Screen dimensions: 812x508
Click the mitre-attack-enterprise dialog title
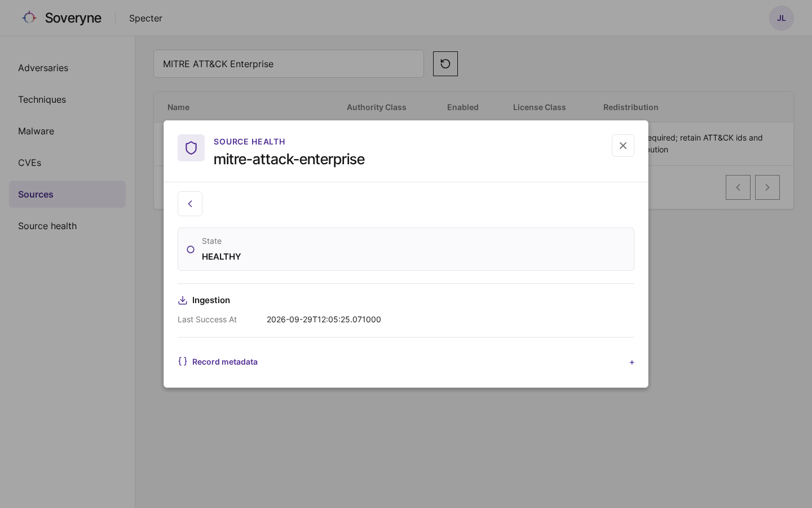pyautogui.click(x=289, y=159)
